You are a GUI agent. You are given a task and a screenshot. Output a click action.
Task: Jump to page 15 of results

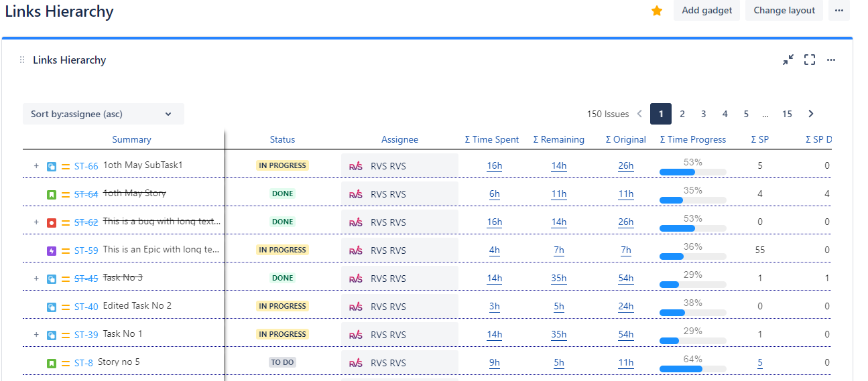[x=787, y=114]
